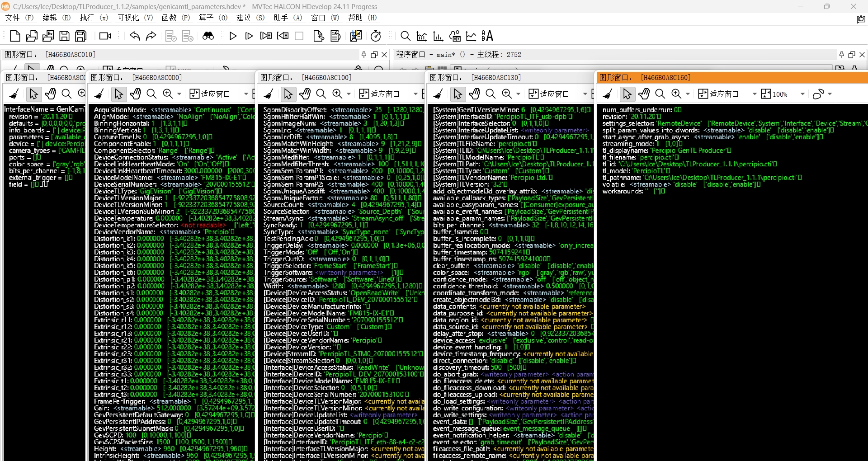The width and height of the screenshot is (868, 461).
Task: Click the zoom-in icon in window H466B0A8C100
Action: pos(337,94)
